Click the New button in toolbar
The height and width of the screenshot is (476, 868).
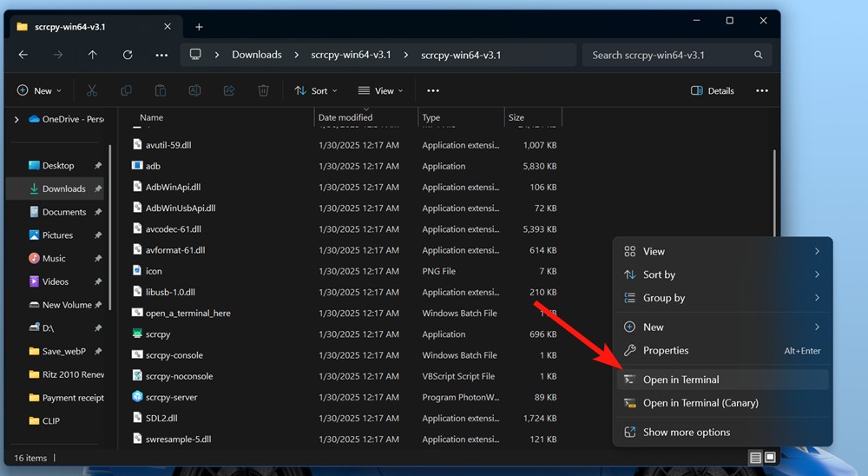tap(40, 90)
